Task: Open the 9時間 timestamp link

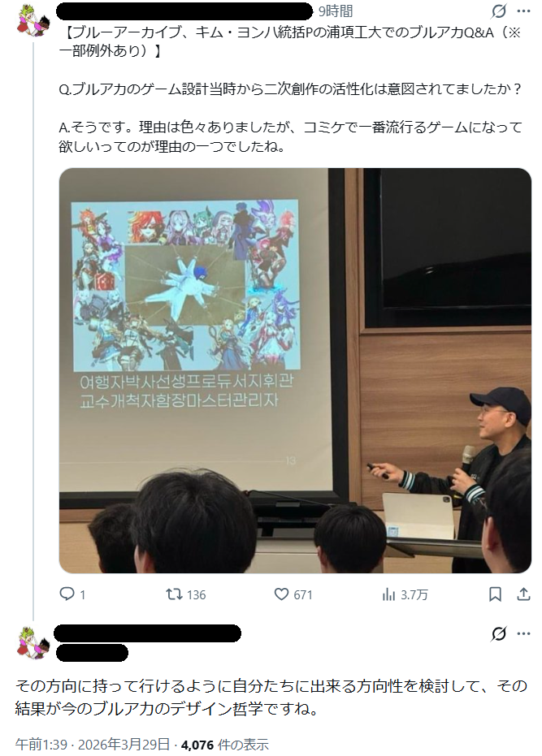Action: click(x=335, y=11)
